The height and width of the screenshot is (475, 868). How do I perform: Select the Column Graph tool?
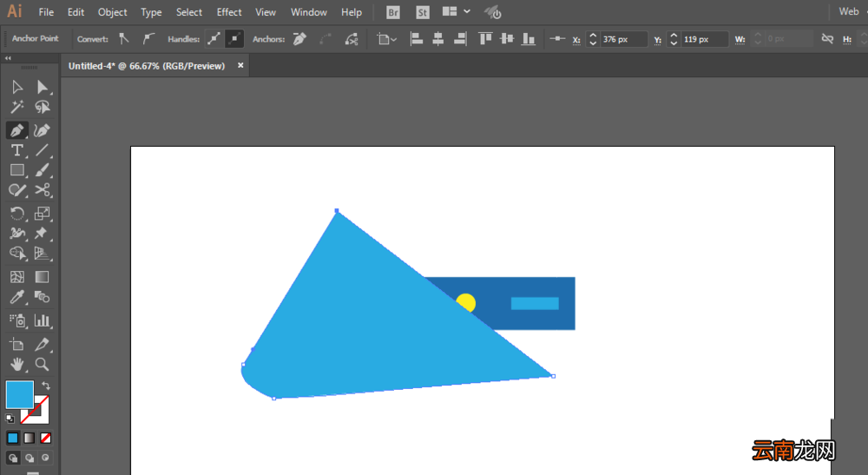coord(42,320)
